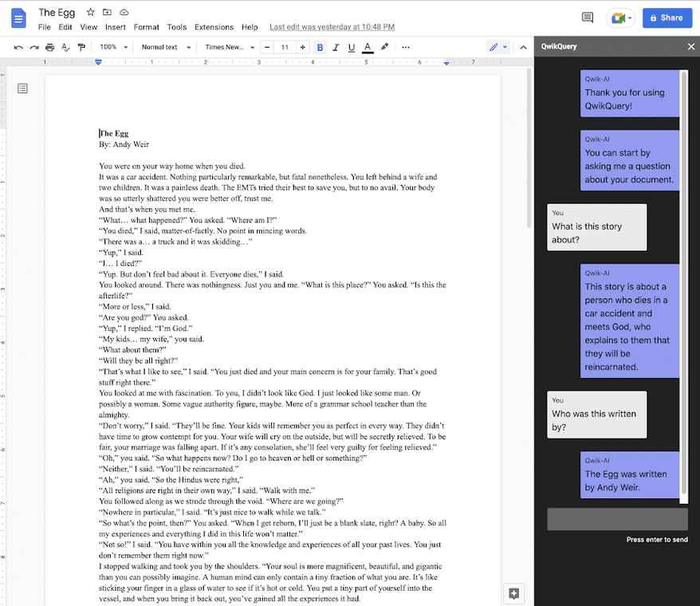The height and width of the screenshot is (606, 700).
Task: Toggle bold formatting
Action: [320, 47]
